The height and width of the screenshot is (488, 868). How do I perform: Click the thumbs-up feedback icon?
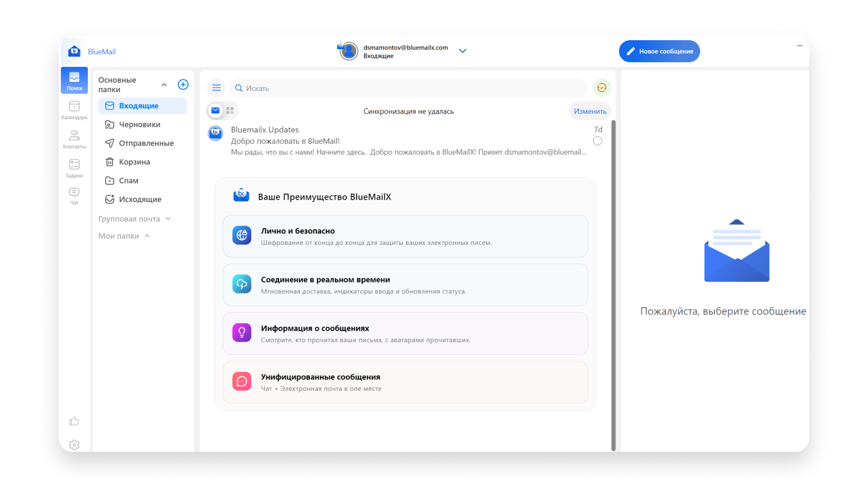tap(74, 421)
